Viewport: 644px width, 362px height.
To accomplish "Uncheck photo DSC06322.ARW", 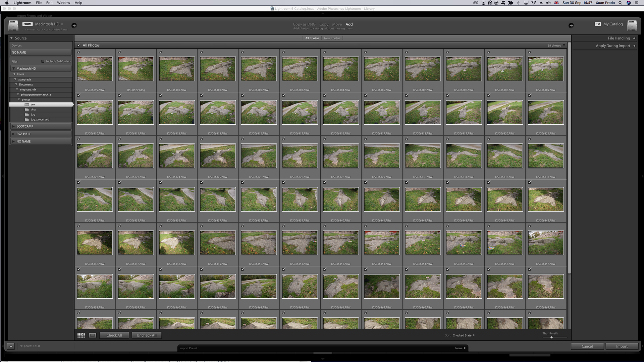I will tap(78, 139).
